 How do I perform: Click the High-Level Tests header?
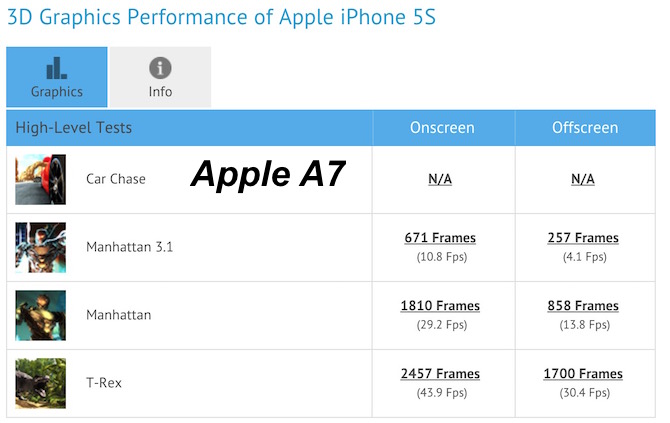click(x=73, y=128)
